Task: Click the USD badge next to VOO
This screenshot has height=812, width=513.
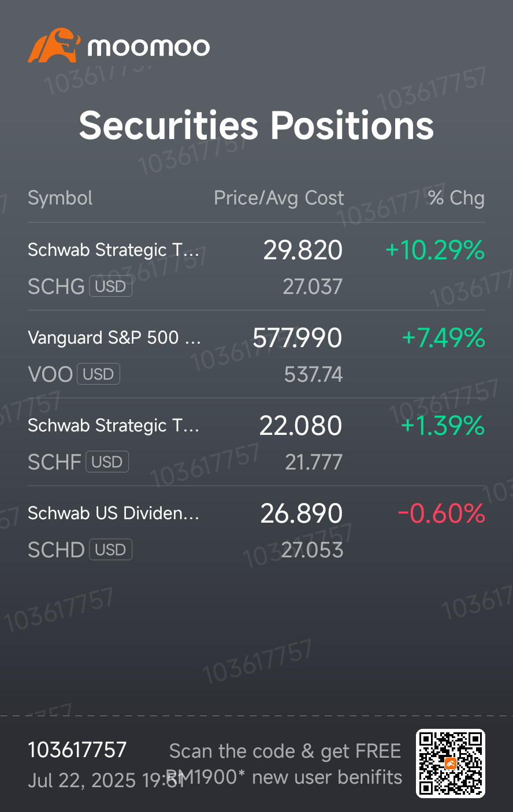Action: 98,374
